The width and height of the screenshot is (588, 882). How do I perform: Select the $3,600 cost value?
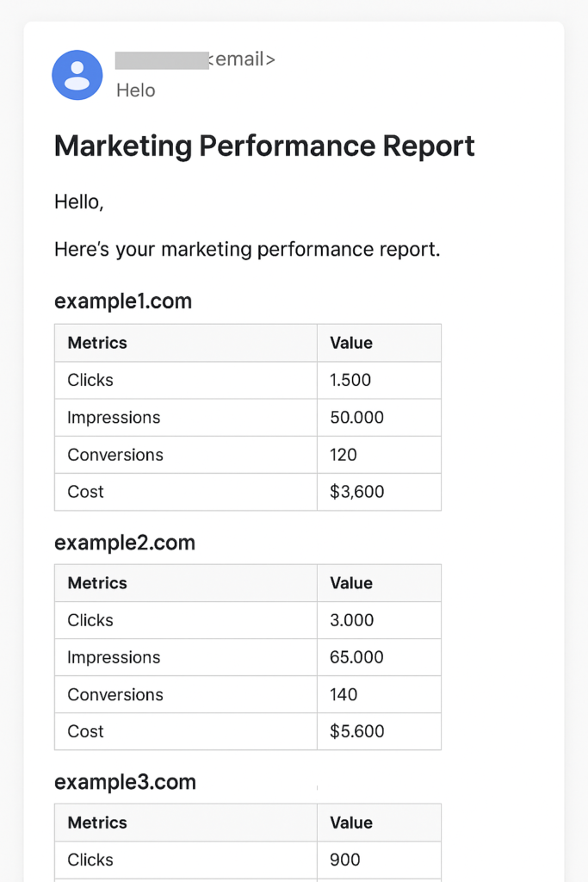[x=357, y=492]
